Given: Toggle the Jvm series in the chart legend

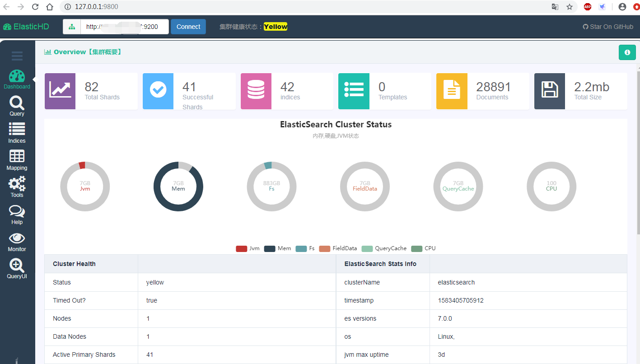Looking at the screenshot, I should click(x=248, y=248).
